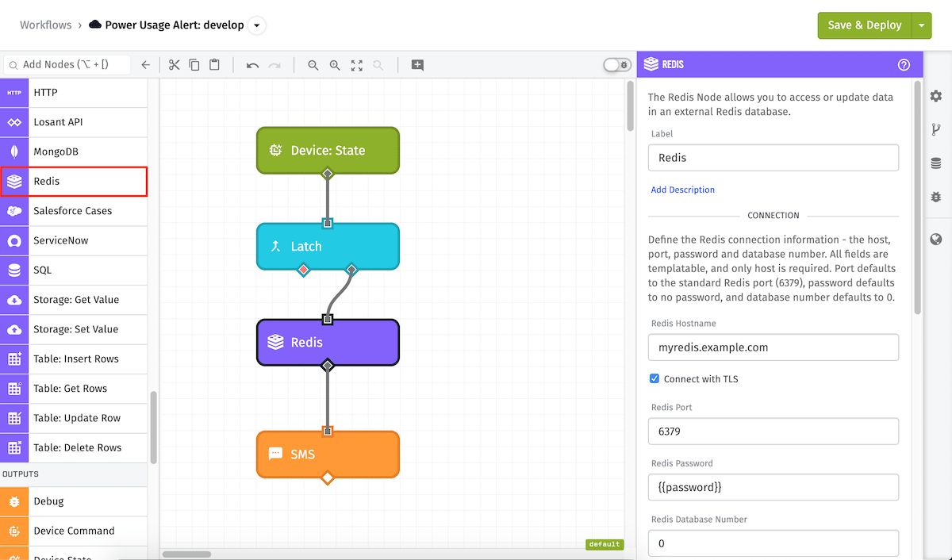Click the Add Nodes search field

pos(67,65)
